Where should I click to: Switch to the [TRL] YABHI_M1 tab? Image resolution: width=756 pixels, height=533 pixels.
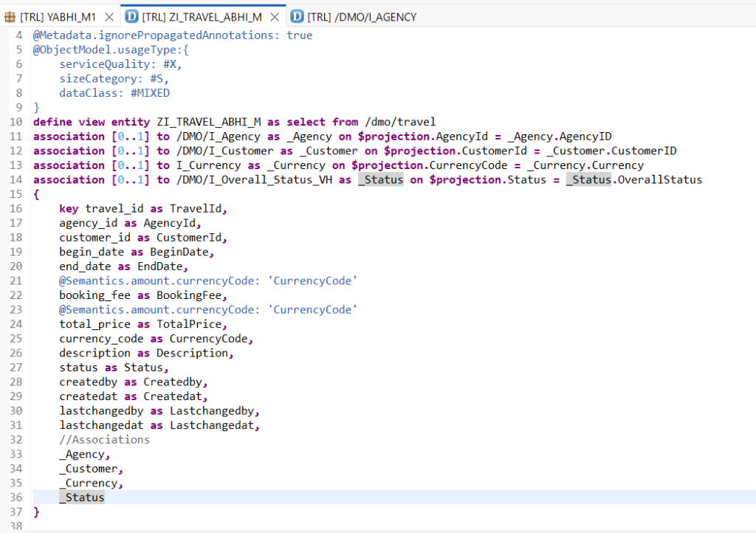[x=58, y=16]
